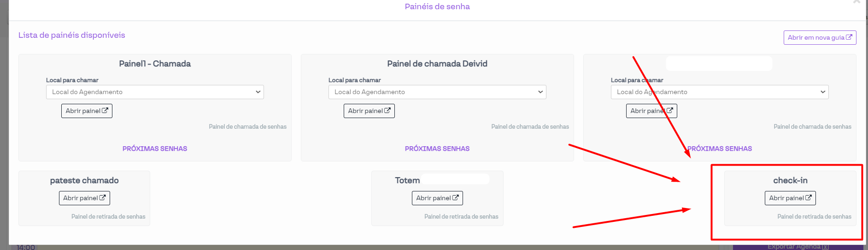Click external-link icon in Abrir em nova guia
This screenshot has height=250, width=868.
click(849, 37)
